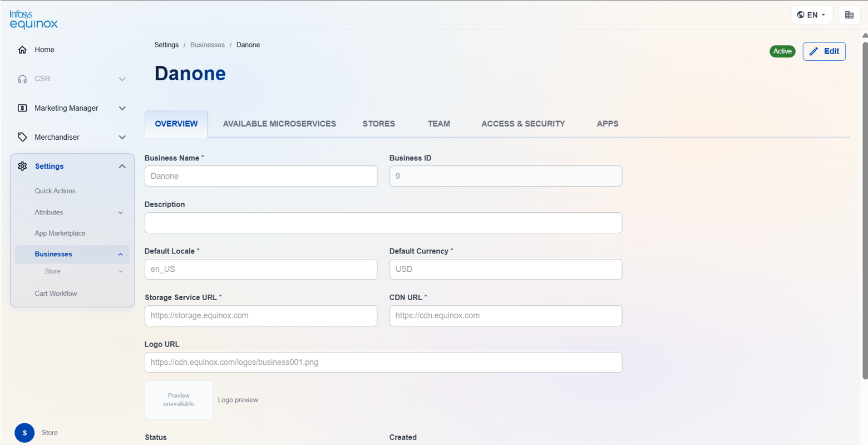The height and width of the screenshot is (445, 868).
Task: Click the Settings breadcrumb link
Action: point(166,45)
